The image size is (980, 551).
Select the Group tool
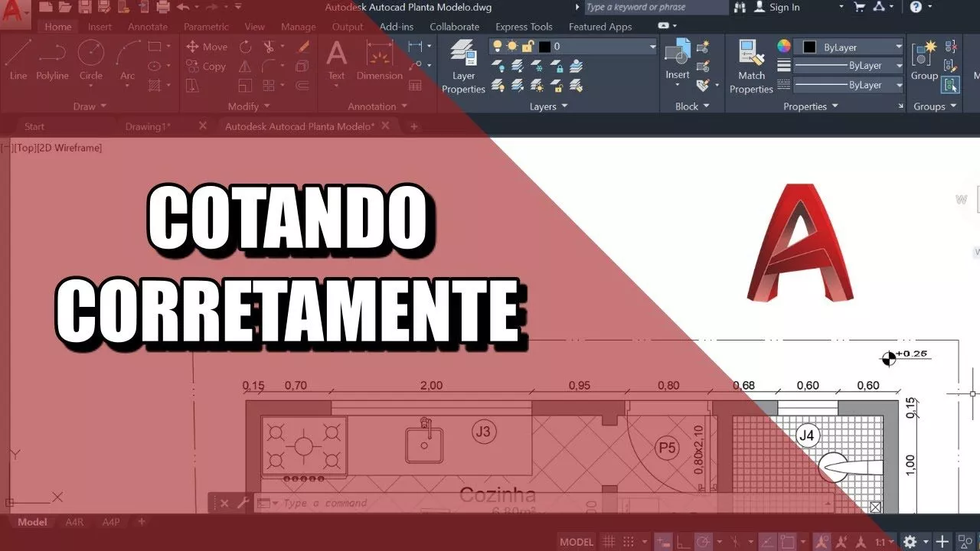click(924, 61)
